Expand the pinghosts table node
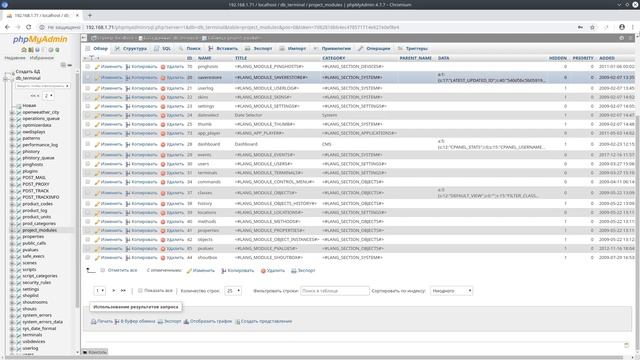Screen dimensions: 640x360 click(12, 164)
